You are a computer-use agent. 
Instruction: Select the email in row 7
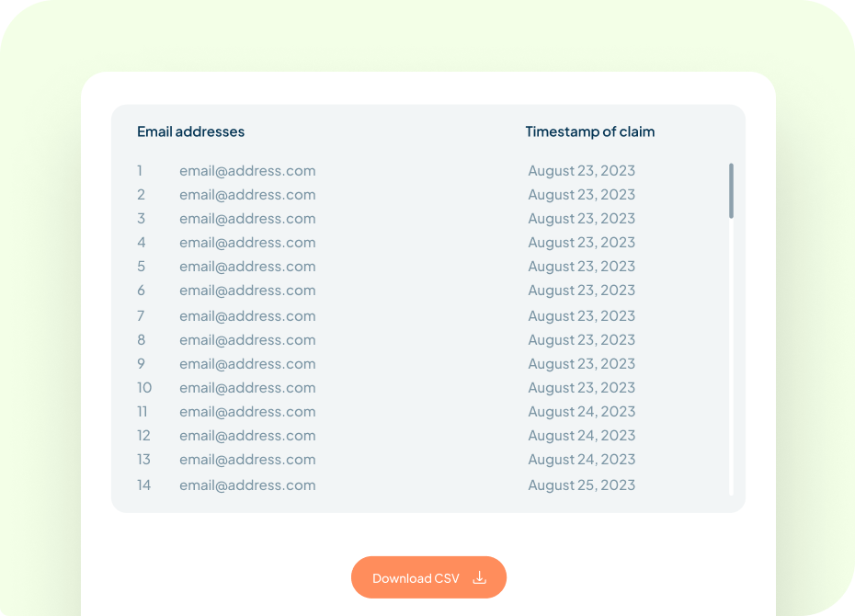247,316
